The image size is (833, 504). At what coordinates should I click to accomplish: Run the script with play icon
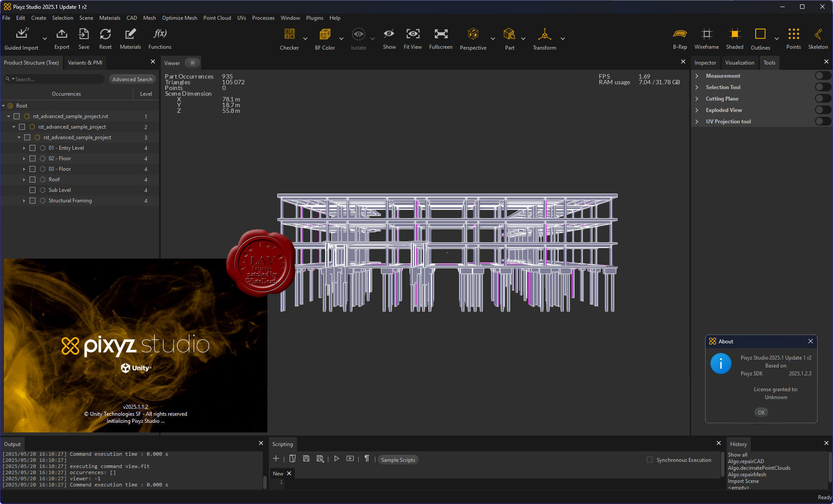337,459
